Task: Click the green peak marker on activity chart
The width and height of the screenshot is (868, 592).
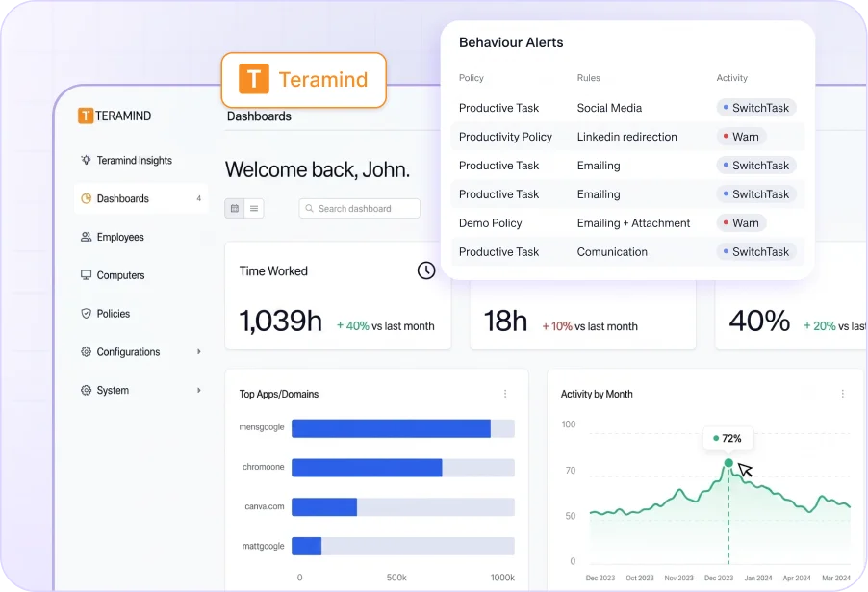Action: coord(728,463)
